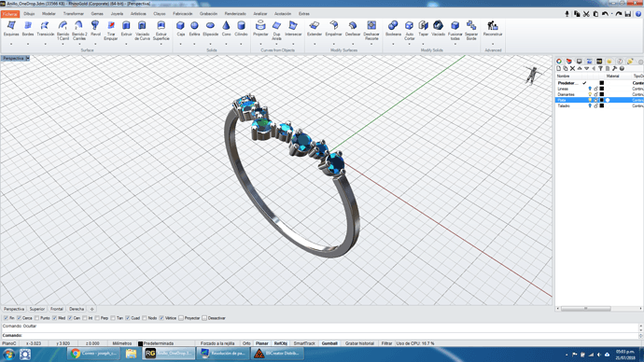644x362 pixels.
Task: Select the Tapar cap tool
Action: coord(423,28)
